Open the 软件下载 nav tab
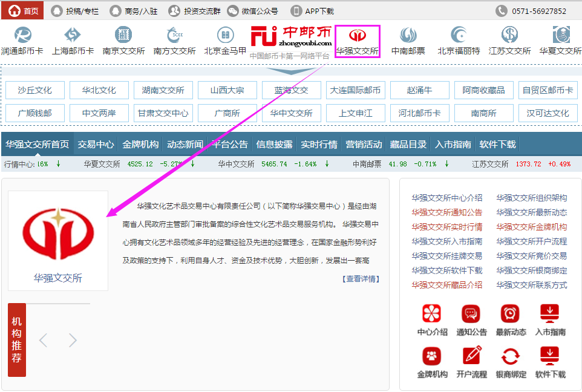 tap(497, 145)
